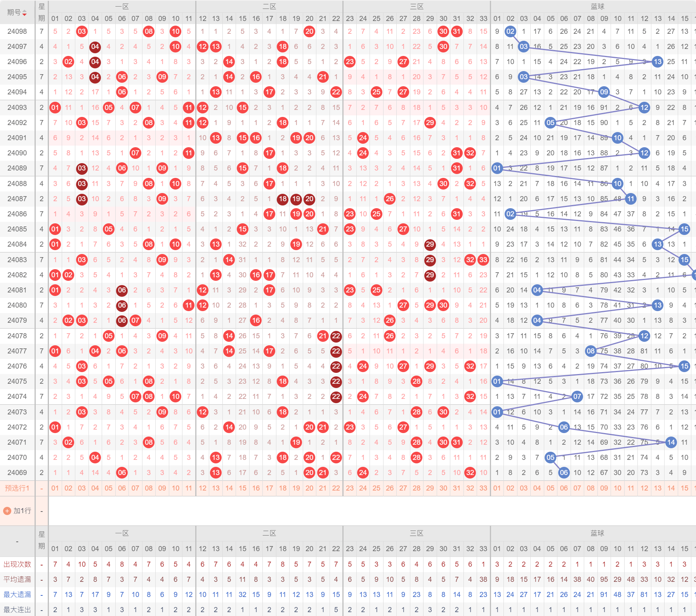Pick red 07 in the 预选行1 row
Viewport: 696px width, 616px height.
pos(135,488)
